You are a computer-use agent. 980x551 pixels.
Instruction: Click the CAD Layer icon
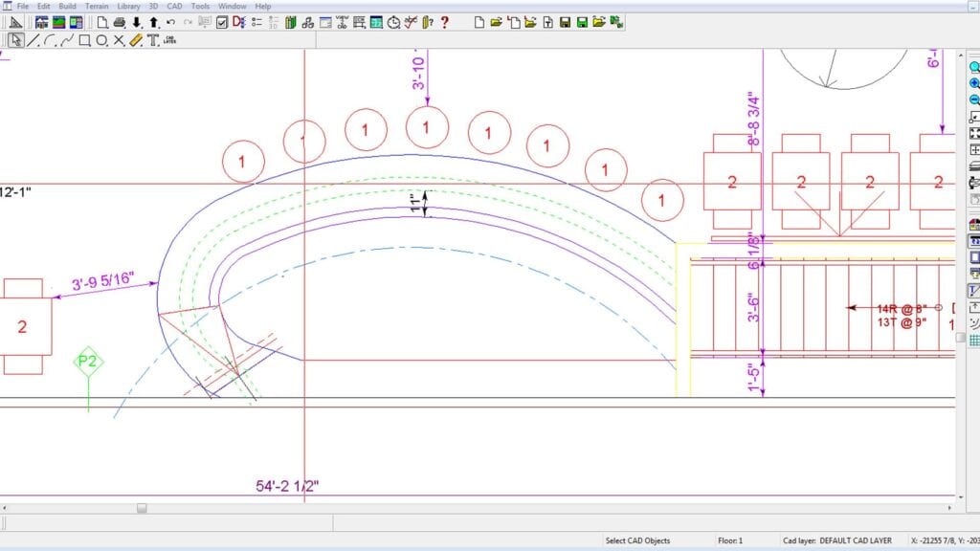(x=170, y=40)
